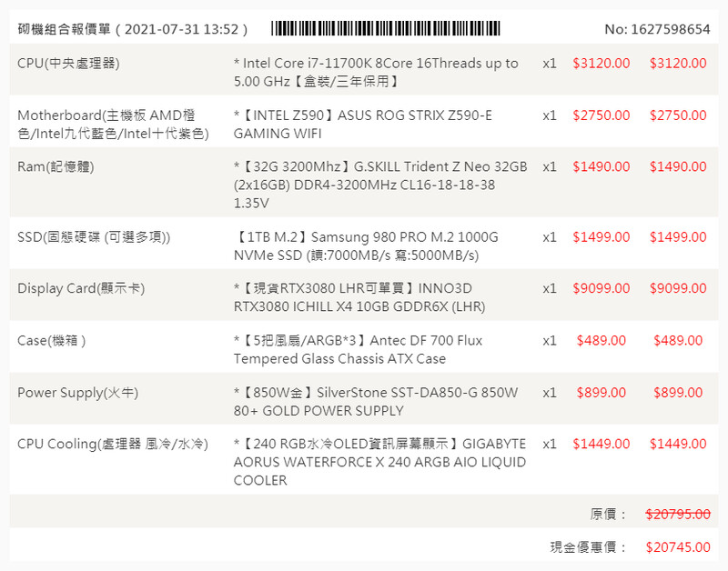Click the Motherboard category label

coord(113,125)
